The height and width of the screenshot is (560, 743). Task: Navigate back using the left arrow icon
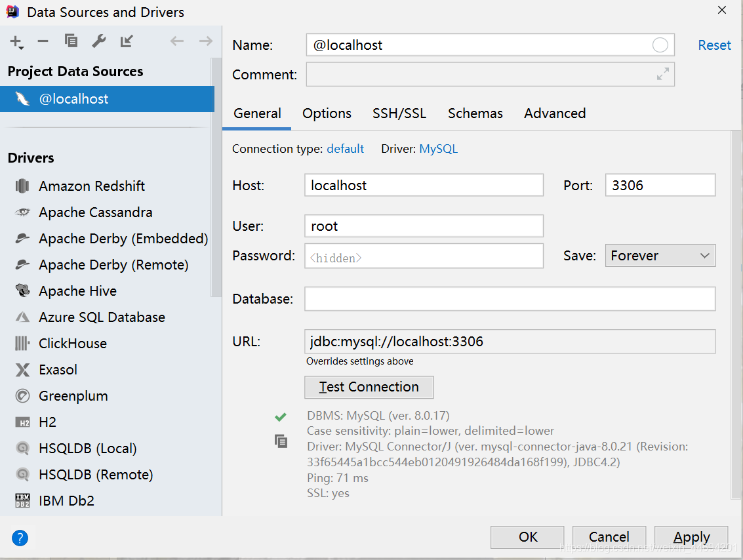176,41
